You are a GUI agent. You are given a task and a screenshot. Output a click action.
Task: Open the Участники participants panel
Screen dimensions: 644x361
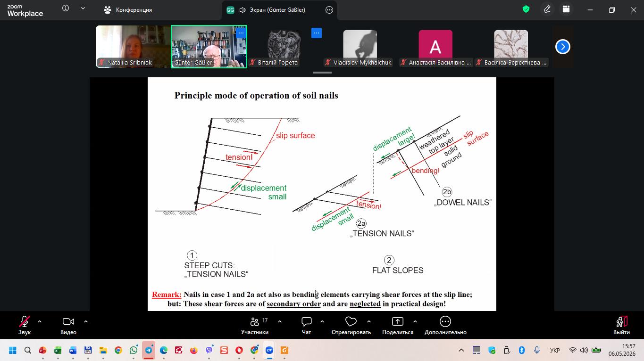click(255, 325)
